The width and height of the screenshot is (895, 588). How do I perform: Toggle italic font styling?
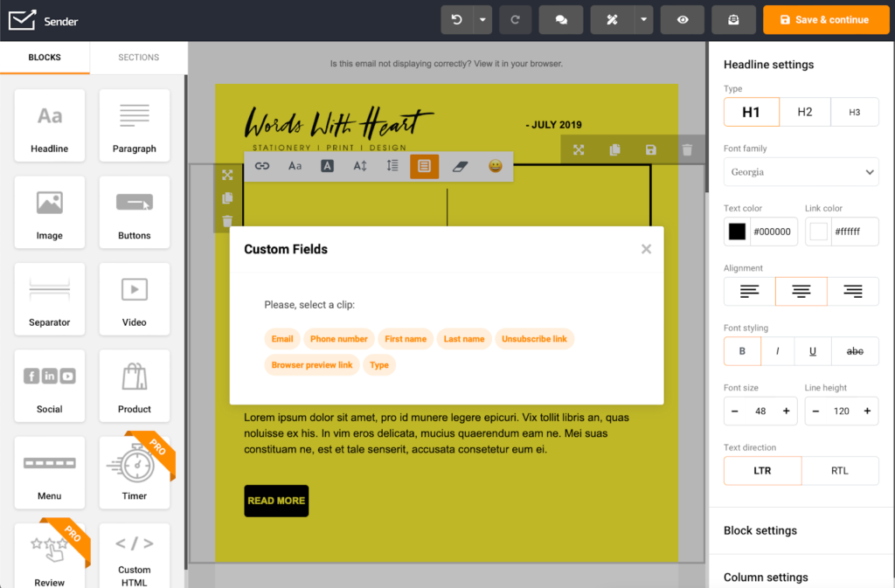pos(779,350)
